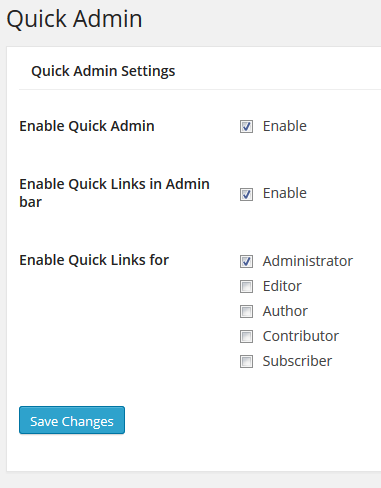
Task: Click the Quick Admin page title
Action: 74,19
